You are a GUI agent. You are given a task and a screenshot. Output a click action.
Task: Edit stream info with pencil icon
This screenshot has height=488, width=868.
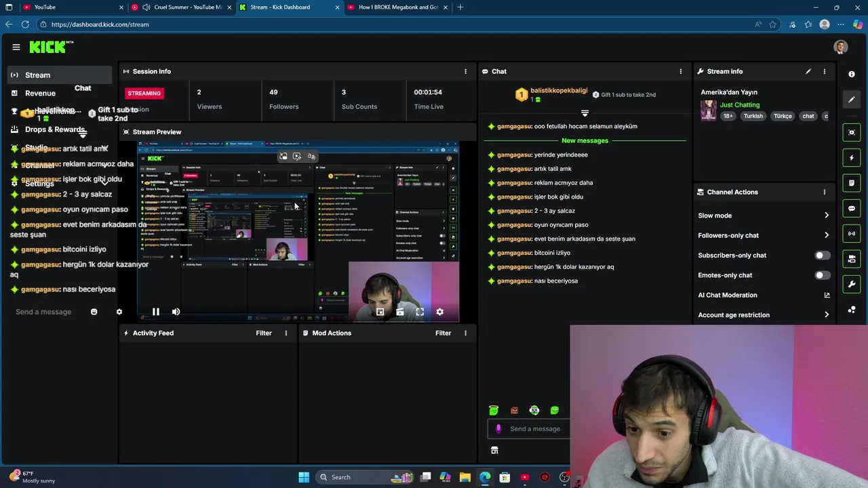pos(808,71)
